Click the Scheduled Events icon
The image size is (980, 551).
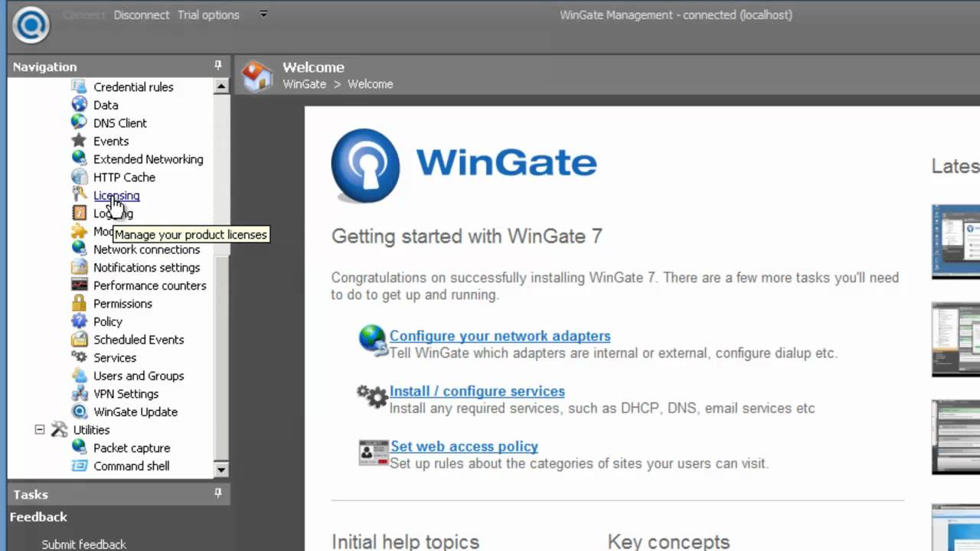79,339
